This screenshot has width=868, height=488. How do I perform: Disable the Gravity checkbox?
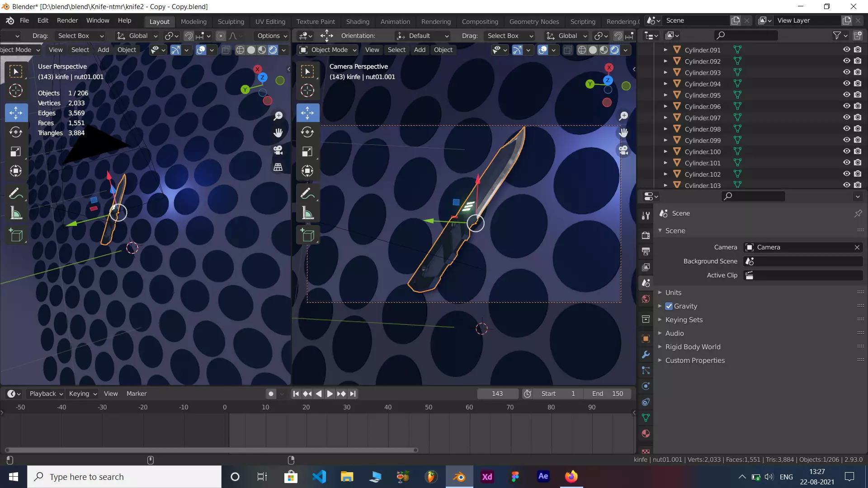tap(669, 306)
